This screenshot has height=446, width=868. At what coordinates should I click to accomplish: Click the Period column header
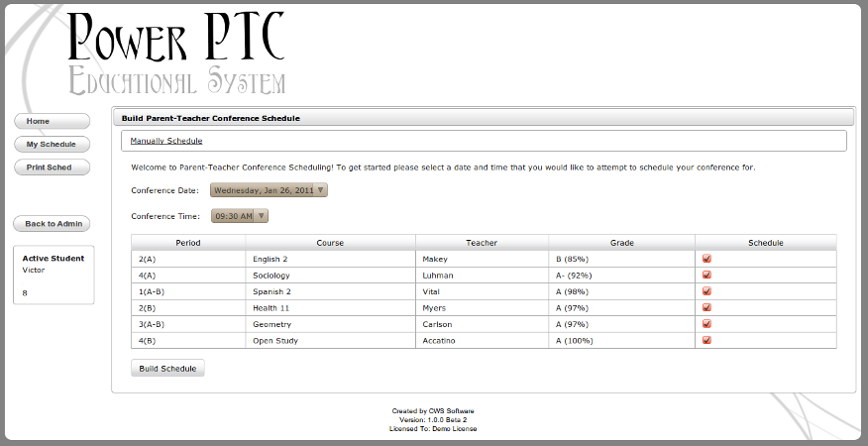pos(188,243)
